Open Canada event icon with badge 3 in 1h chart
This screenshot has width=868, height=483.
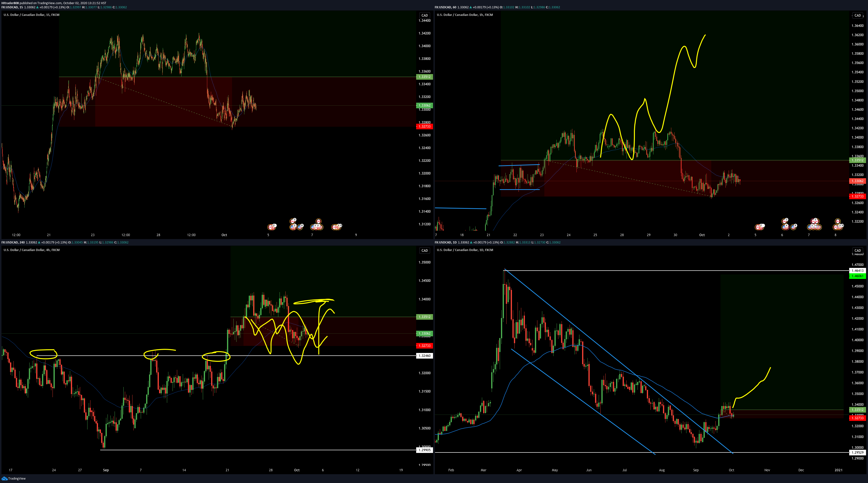784,221
